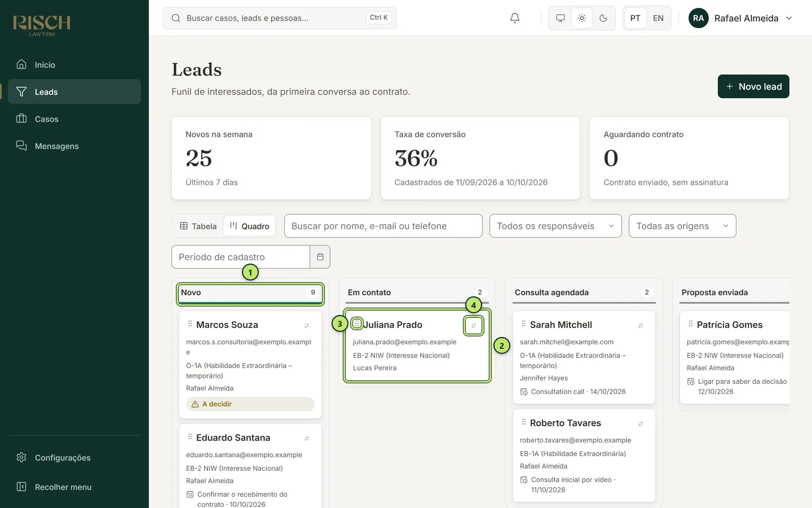Open the notifications bell
This screenshot has height=508, width=812.
[x=515, y=18]
